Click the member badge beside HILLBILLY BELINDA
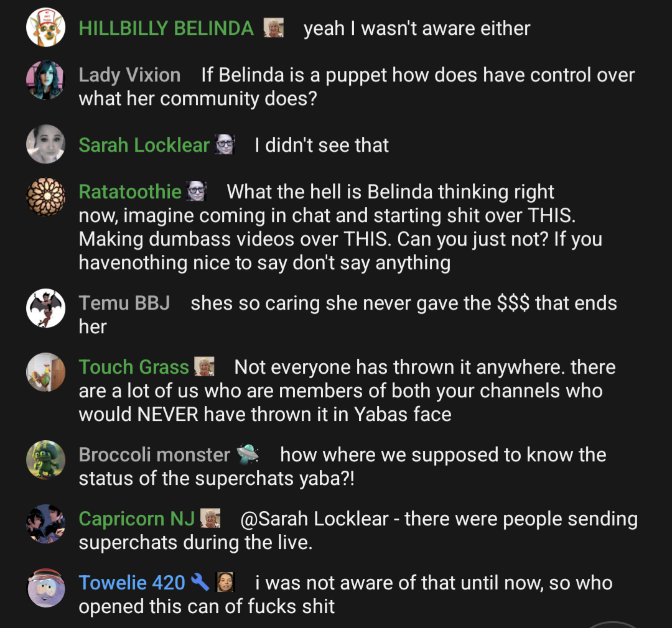The width and height of the screenshot is (672, 628). [x=273, y=28]
